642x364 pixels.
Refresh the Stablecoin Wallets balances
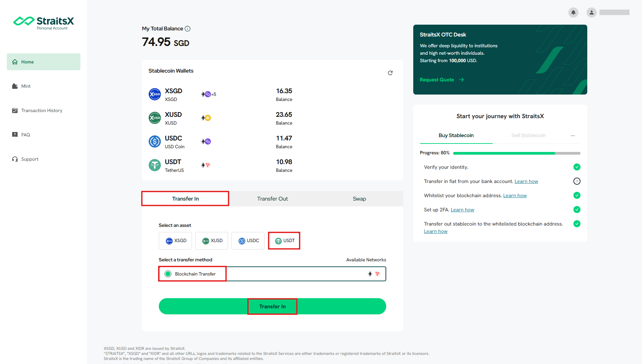[x=390, y=73]
